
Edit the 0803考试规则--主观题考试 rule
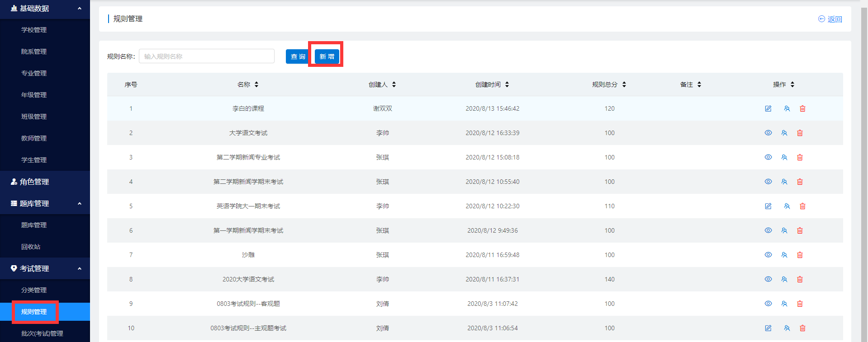pyautogui.click(x=768, y=328)
